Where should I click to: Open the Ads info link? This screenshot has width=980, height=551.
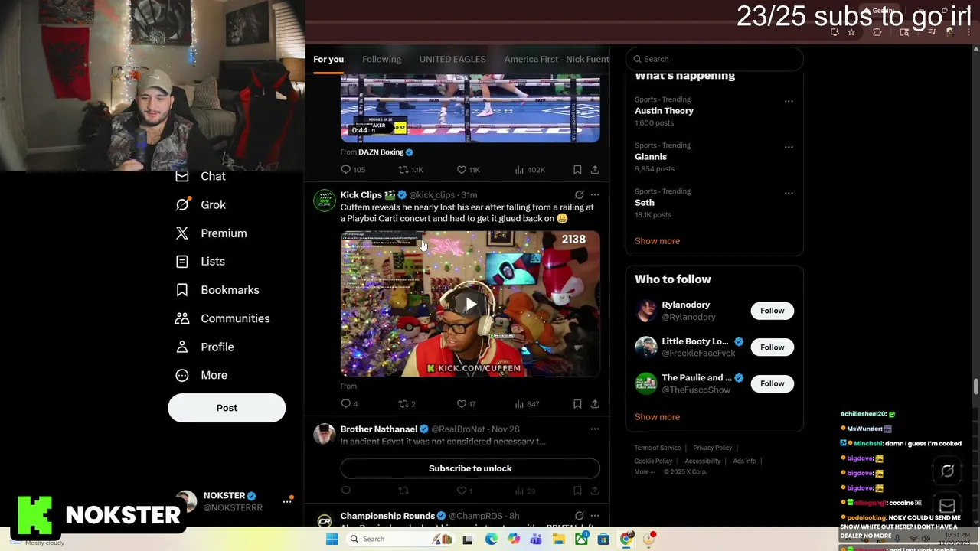(744, 461)
